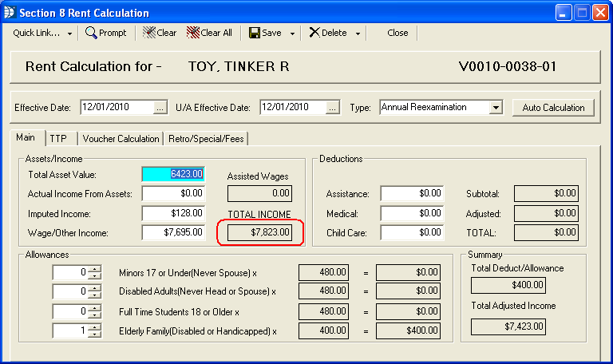Click the Delete X icon
The height and width of the screenshot is (364, 613).
click(314, 33)
